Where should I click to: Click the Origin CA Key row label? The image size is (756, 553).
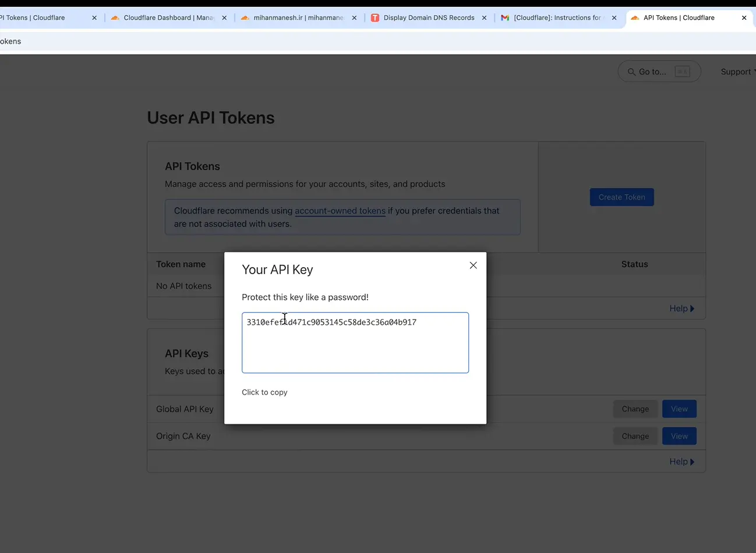pos(183,436)
